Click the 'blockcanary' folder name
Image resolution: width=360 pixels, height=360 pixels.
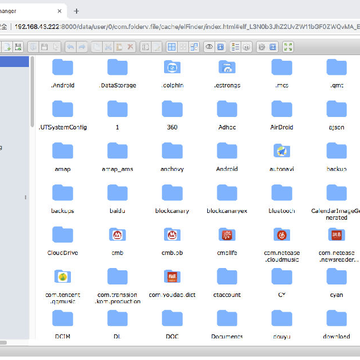coord(172,211)
